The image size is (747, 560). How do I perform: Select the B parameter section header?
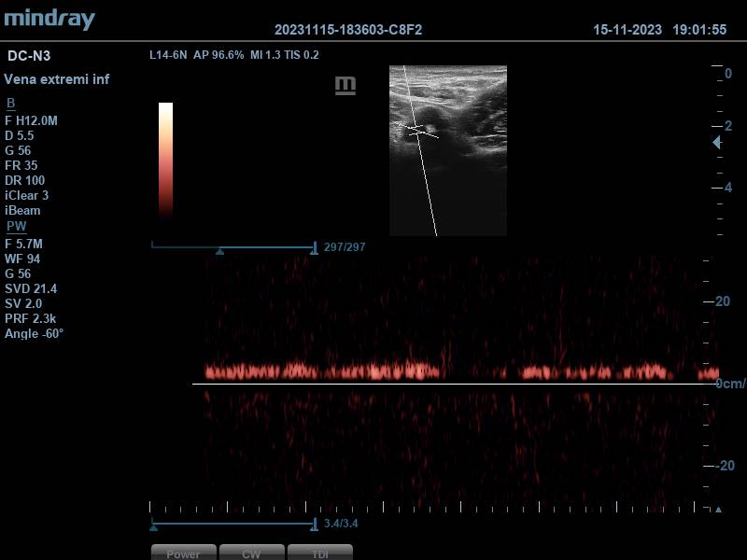pyautogui.click(x=11, y=104)
